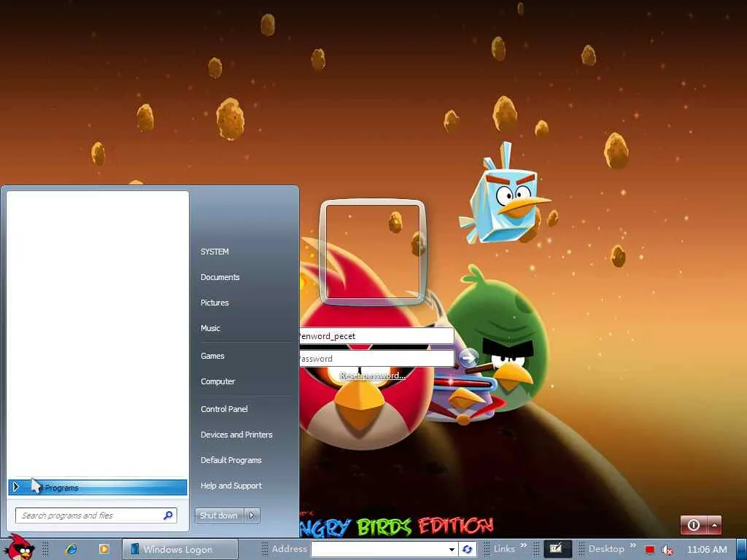This screenshot has height=560, width=747.
Task: Open Computer from the Start menu
Action: click(217, 381)
